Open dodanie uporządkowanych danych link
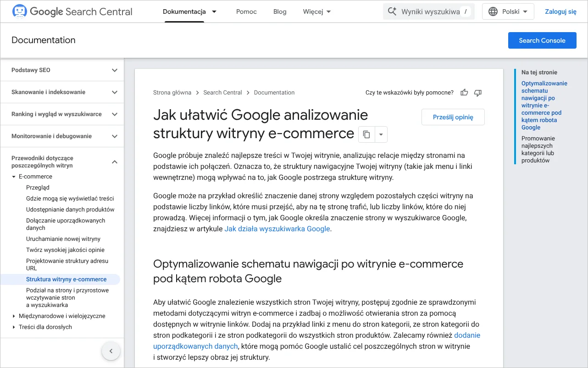Image resolution: width=588 pixels, height=368 pixels. pos(316,340)
